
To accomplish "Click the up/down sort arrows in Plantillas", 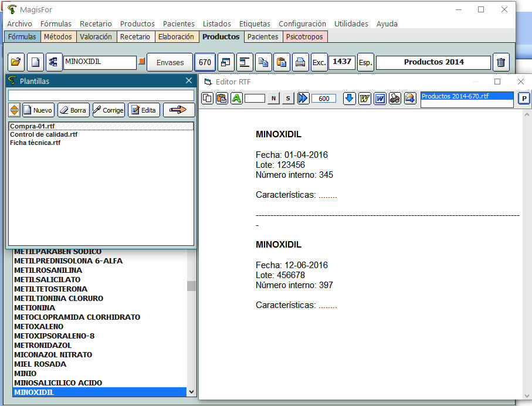I will pos(15,110).
